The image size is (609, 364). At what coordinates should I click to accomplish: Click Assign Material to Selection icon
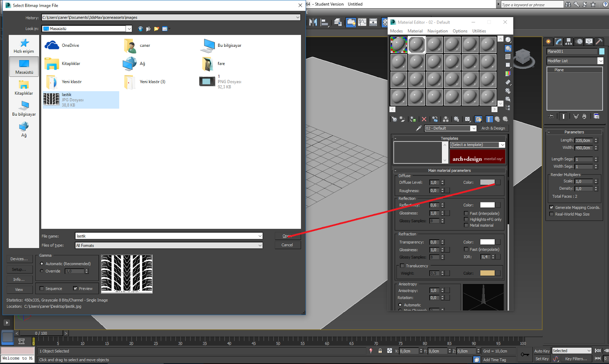point(413,119)
